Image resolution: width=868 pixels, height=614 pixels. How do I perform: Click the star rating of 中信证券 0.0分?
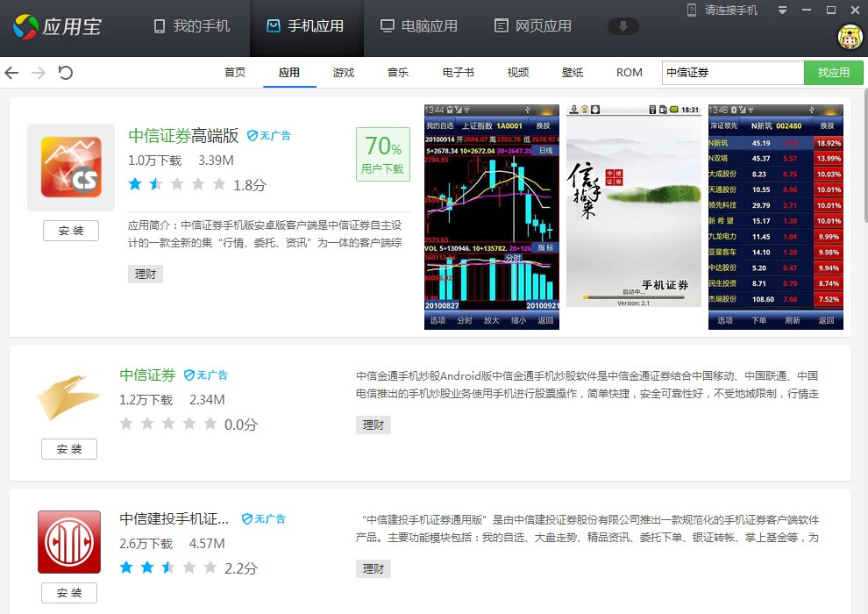pos(168,424)
